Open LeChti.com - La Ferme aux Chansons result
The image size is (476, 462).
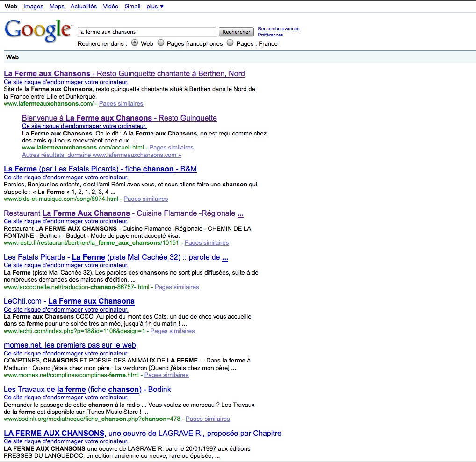pos(69,301)
